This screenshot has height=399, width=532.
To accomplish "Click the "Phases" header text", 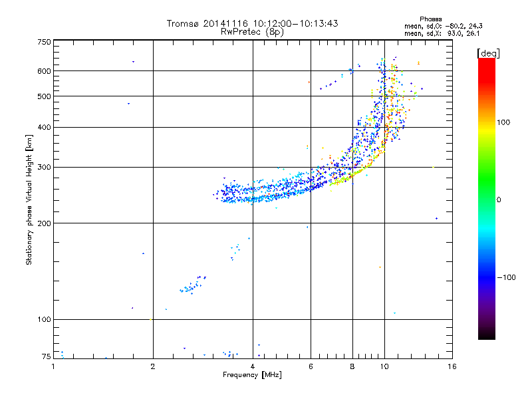I will [430, 19].
